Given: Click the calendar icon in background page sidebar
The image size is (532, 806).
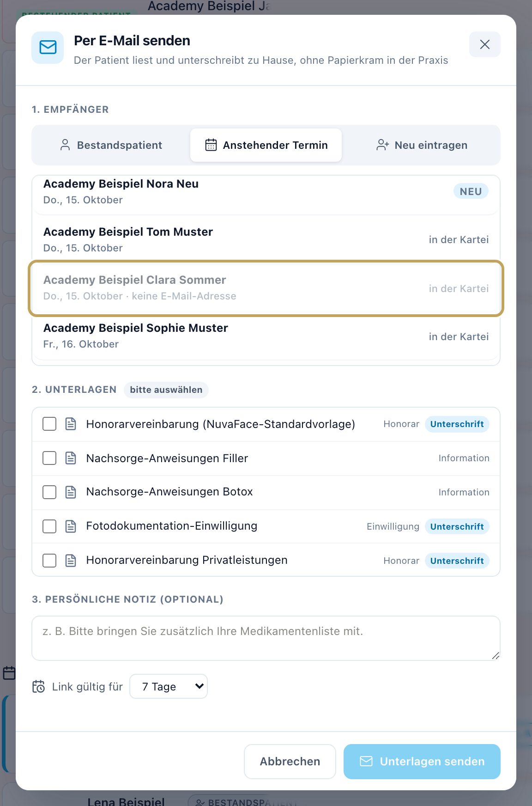Looking at the screenshot, I should click(9, 673).
